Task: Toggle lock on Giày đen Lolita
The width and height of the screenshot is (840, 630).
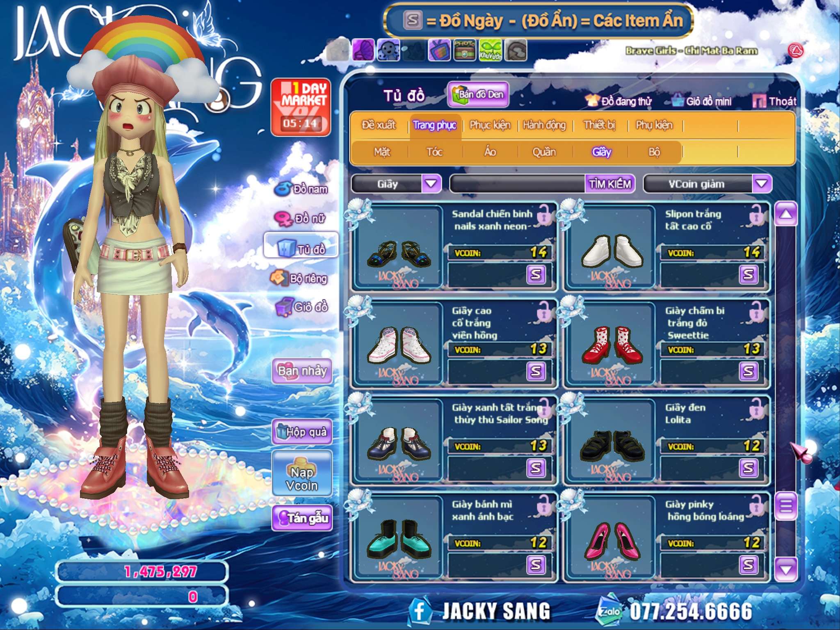Action: pyautogui.click(x=757, y=408)
